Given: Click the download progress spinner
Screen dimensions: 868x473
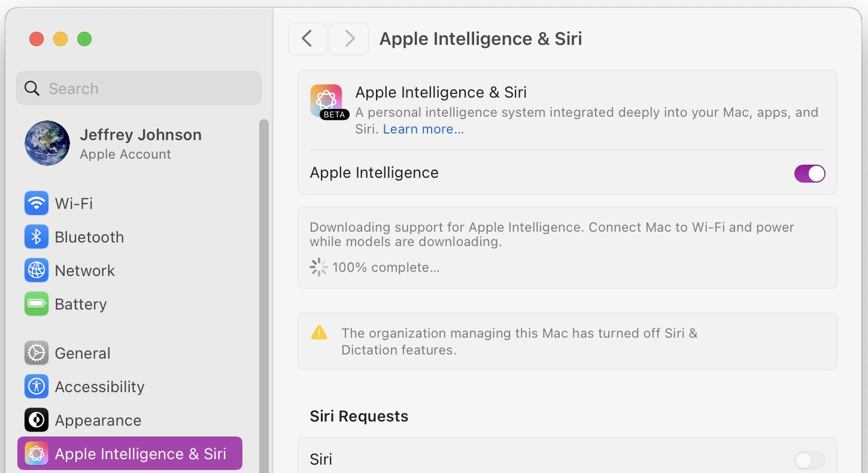Looking at the screenshot, I should pos(318,267).
